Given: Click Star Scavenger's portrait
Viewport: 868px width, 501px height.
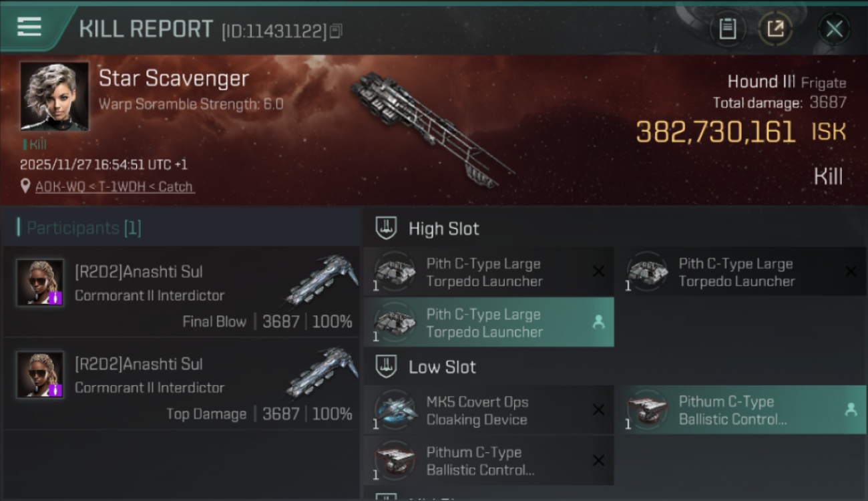Looking at the screenshot, I should 54,96.
